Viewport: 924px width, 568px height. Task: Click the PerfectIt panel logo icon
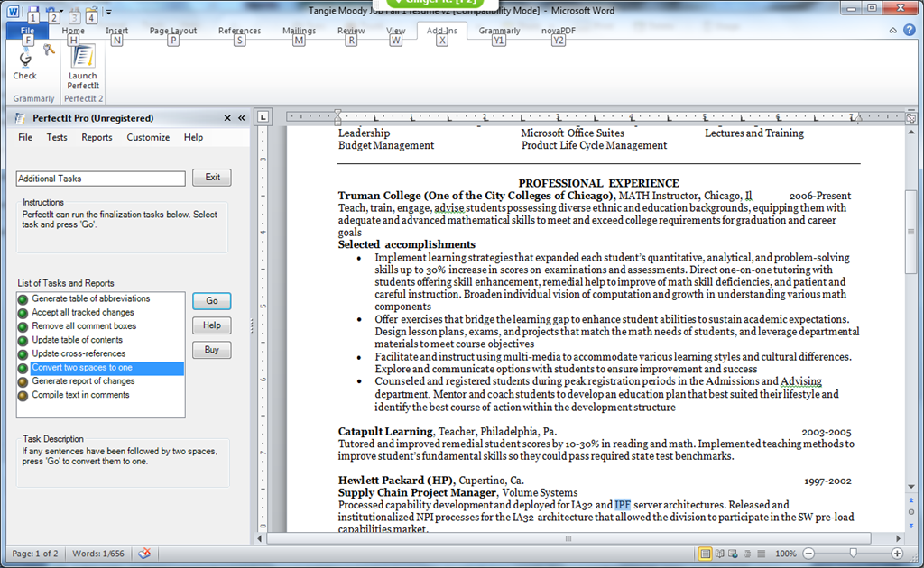click(x=20, y=118)
